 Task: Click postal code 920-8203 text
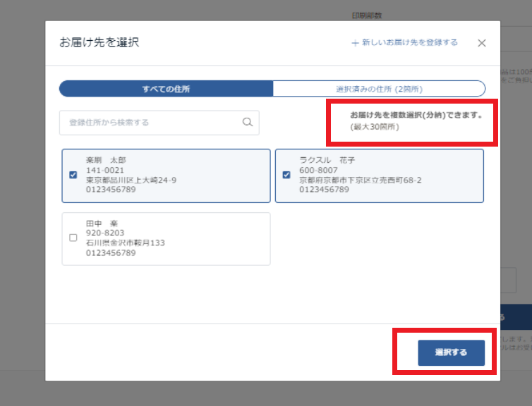(x=105, y=233)
